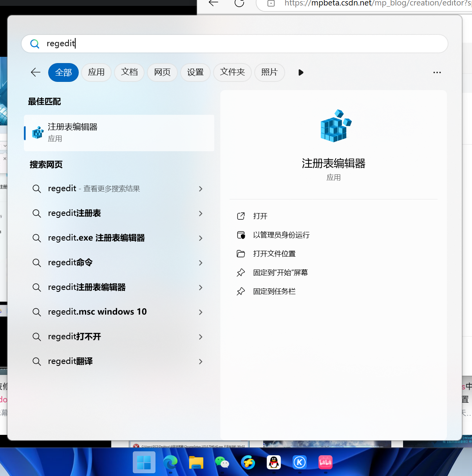Viewport: 472px width, 476px height.
Task: Click magnifier icon beside regedit翻译
Action: 37,361
